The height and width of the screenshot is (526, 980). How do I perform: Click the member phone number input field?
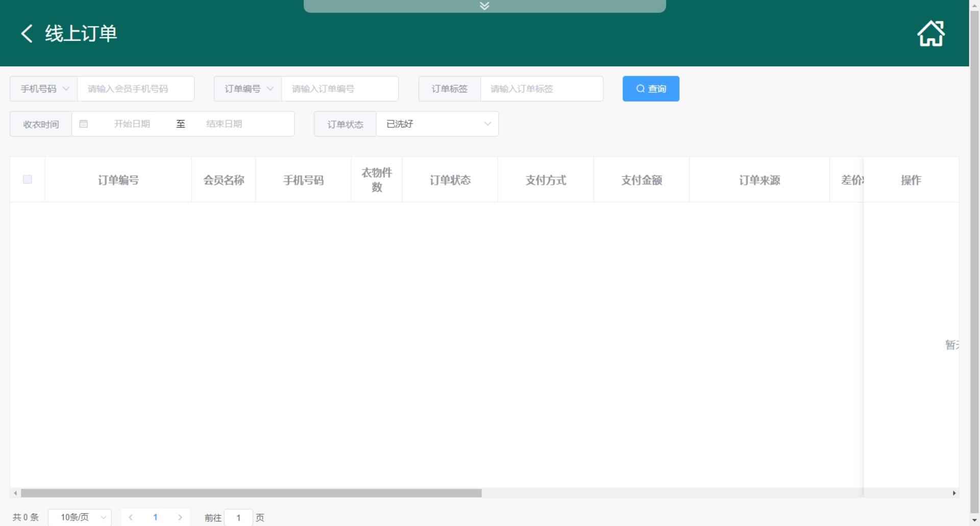(x=135, y=89)
